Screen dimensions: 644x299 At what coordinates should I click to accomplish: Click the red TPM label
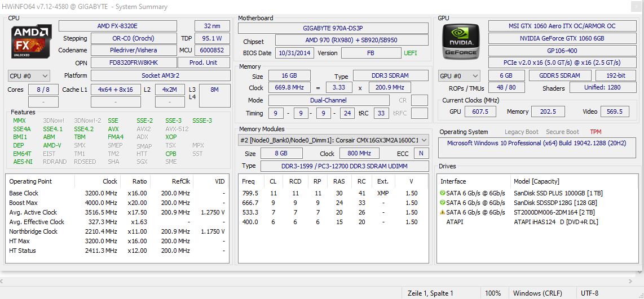tap(596, 132)
